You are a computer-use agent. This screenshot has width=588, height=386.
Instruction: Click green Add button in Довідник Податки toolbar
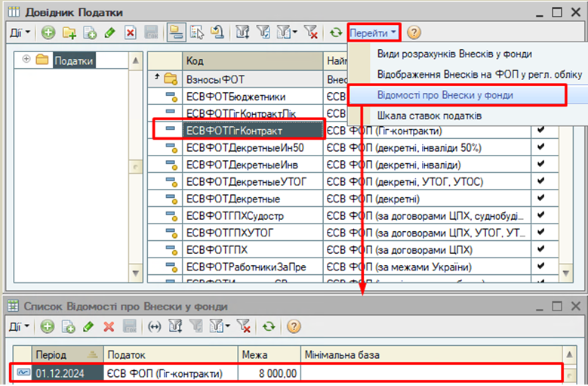click(48, 32)
